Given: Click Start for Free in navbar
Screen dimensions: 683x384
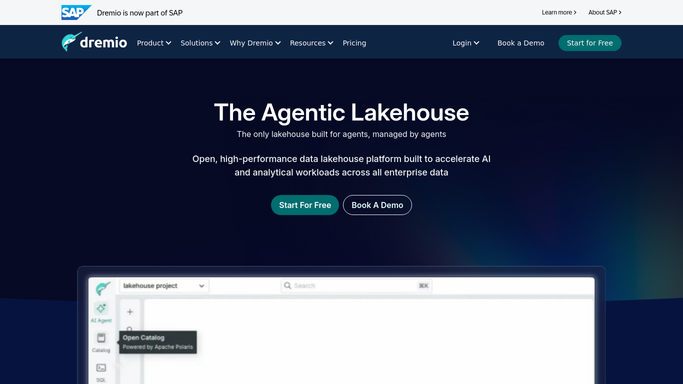Looking at the screenshot, I should [590, 43].
